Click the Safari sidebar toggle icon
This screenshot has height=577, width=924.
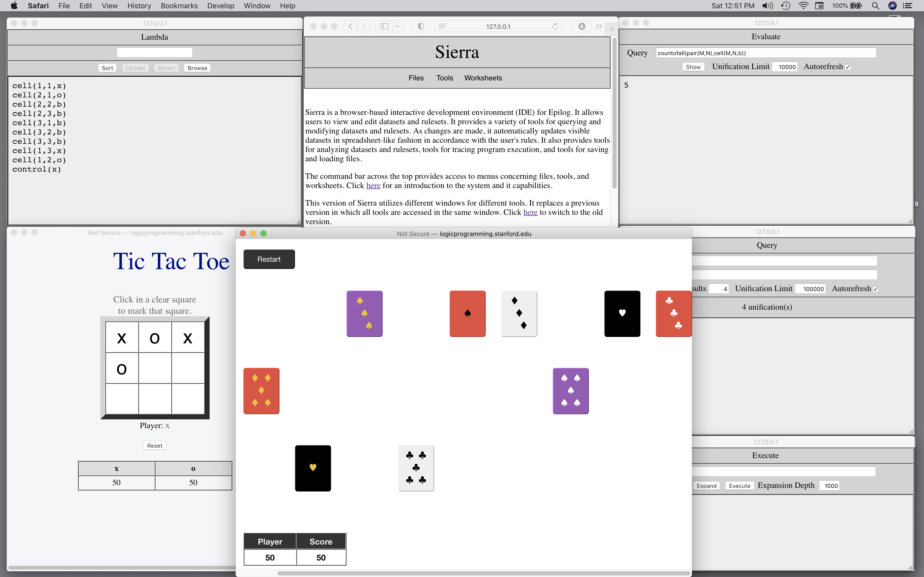[384, 26]
